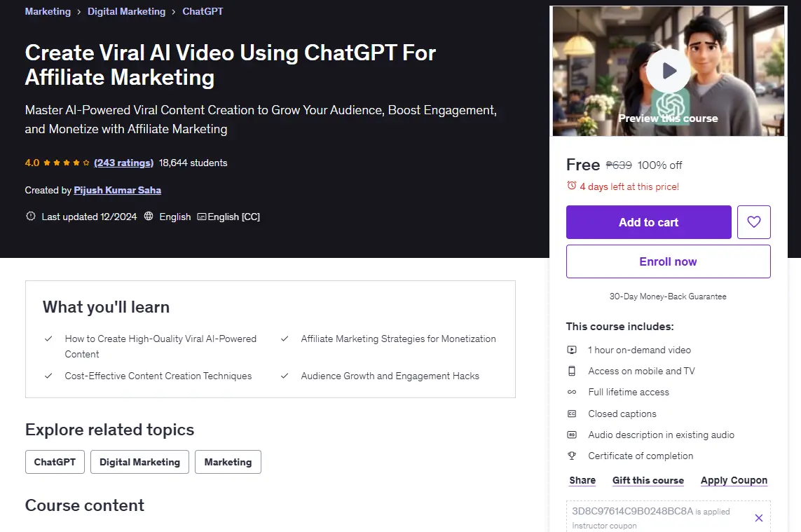Click Course content heading
Viewport: 801px width, 532px height.
click(85, 505)
